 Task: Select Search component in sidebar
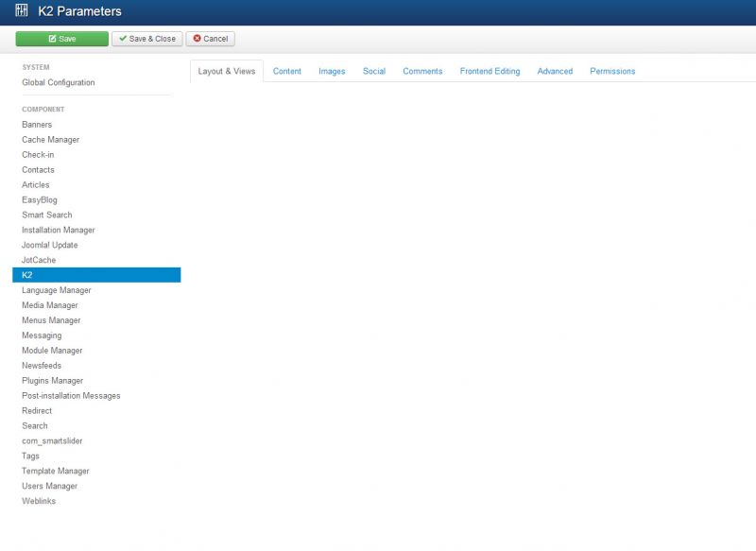(x=35, y=425)
